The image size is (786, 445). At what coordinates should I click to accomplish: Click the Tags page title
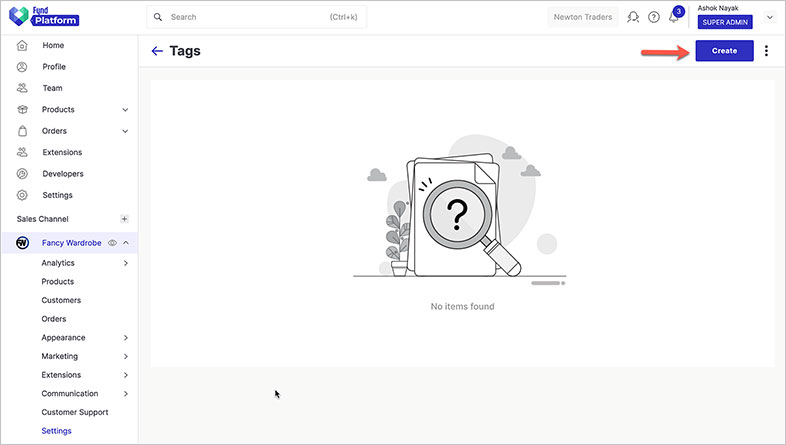pos(185,51)
